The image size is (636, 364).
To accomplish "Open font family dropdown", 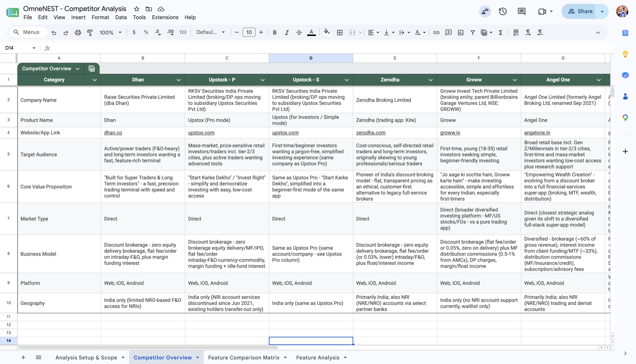I will click(211, 32).
